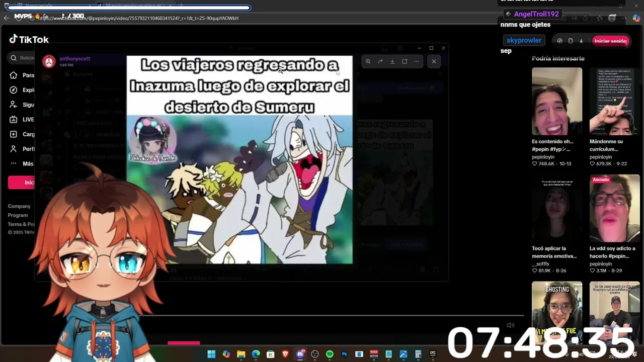Open the 'Mándenme su currículum...' video thumbnail
The width and height of the screenshot is (644, 362).
point(615,101)
